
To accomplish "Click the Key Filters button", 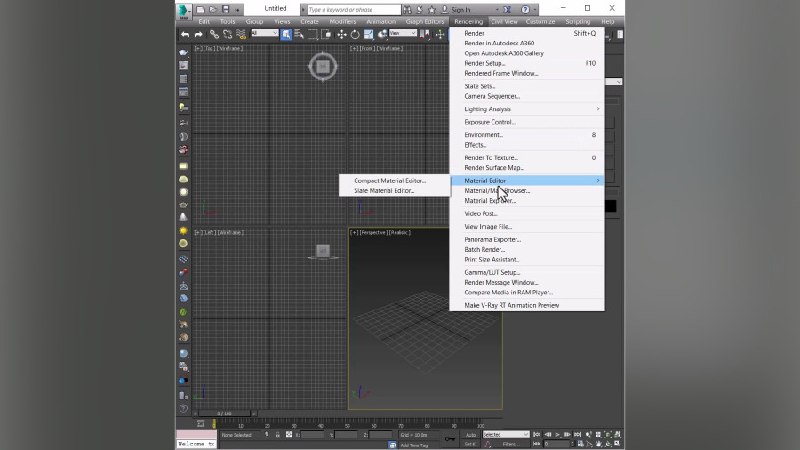I will tap(511, 444).
